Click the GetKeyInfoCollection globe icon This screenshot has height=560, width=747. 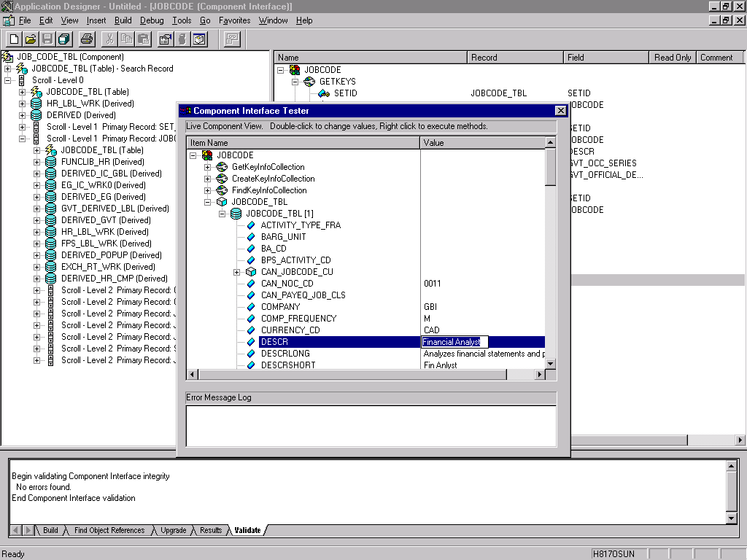222,167
